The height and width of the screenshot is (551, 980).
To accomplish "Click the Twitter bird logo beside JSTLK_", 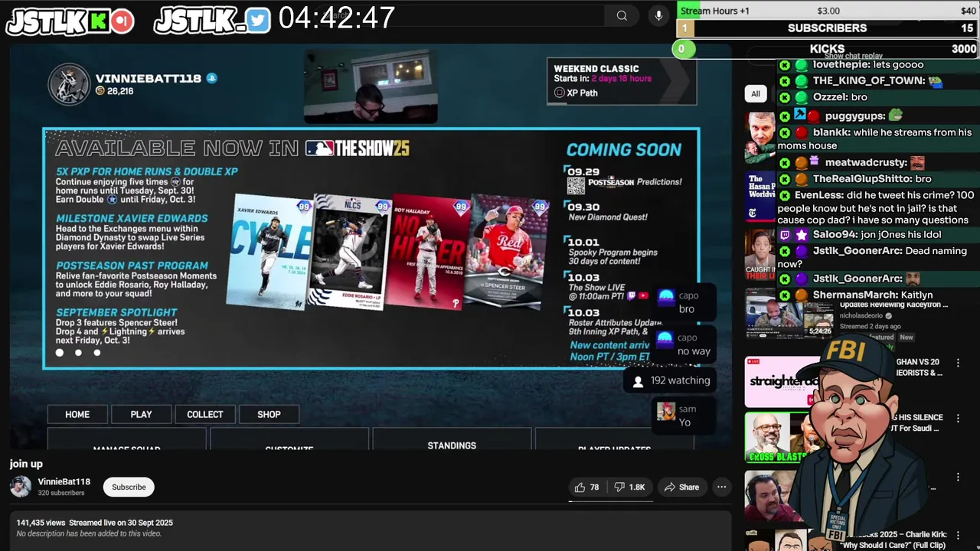I will pyautogui.click(x=259, y=21).
